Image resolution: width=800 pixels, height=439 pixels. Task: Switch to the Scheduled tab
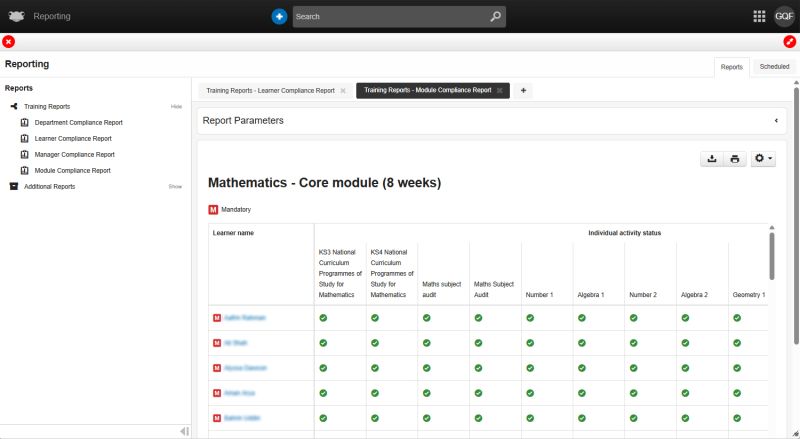773,66
